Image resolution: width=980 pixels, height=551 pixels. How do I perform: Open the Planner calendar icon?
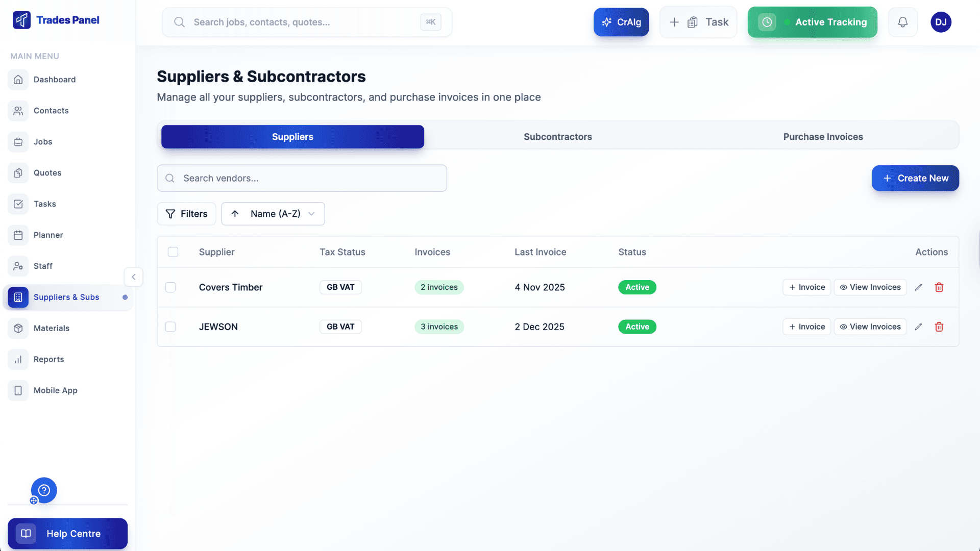point(18,235)
